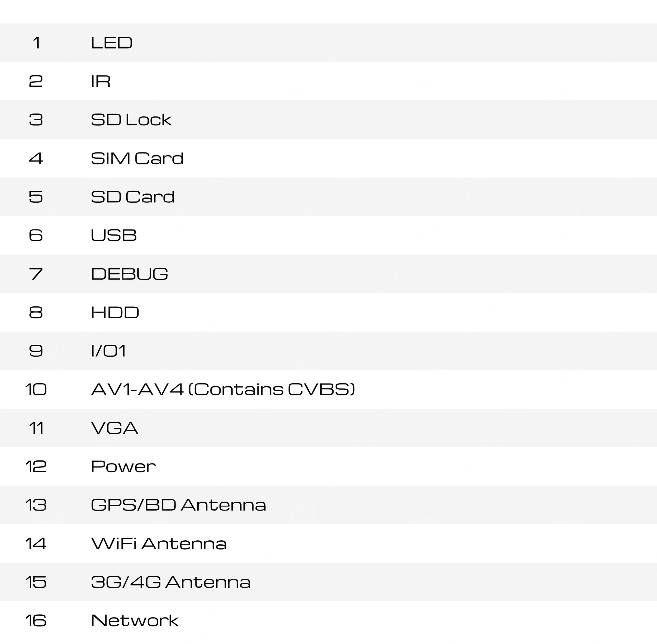Click the SD Card label
This screenshot has width=657, height=644.
(133, 197)
